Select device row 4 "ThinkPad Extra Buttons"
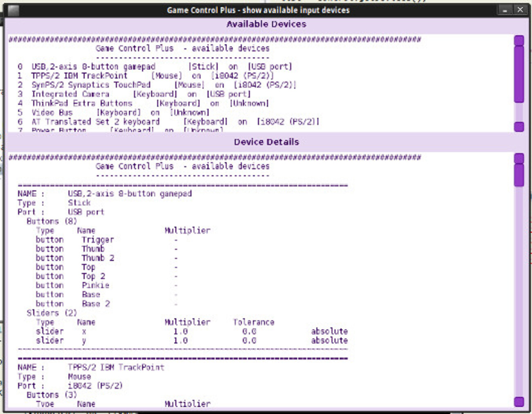Viewport: 532px width, 414px height. coord(143,103)
